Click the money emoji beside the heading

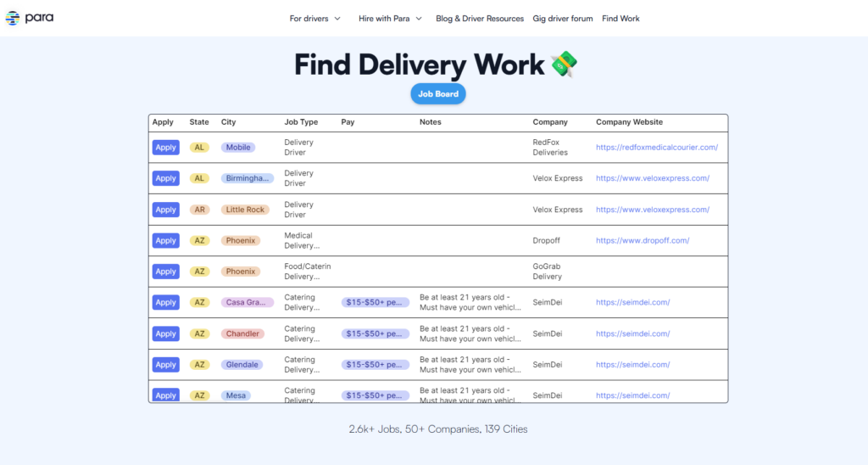pyautogui.click(x=564, y=64)
